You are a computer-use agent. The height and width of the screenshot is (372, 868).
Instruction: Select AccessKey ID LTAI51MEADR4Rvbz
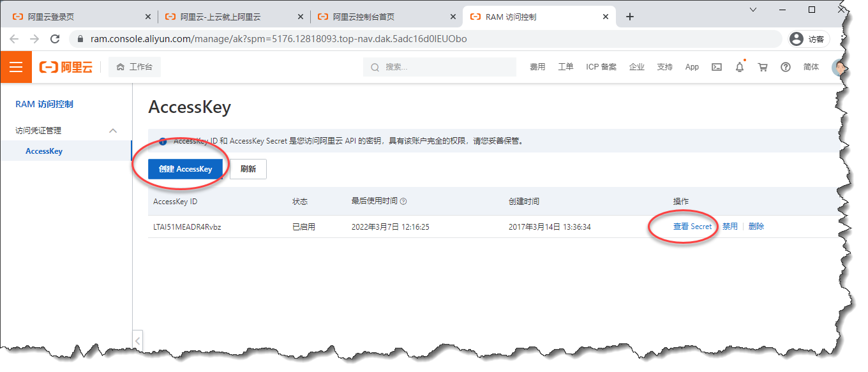point(188,227)
